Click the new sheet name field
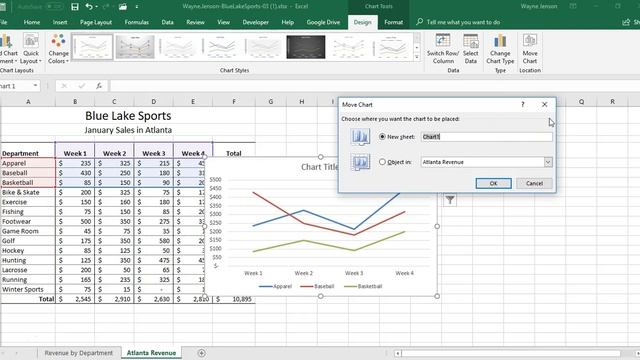 (x=487, y=137)
